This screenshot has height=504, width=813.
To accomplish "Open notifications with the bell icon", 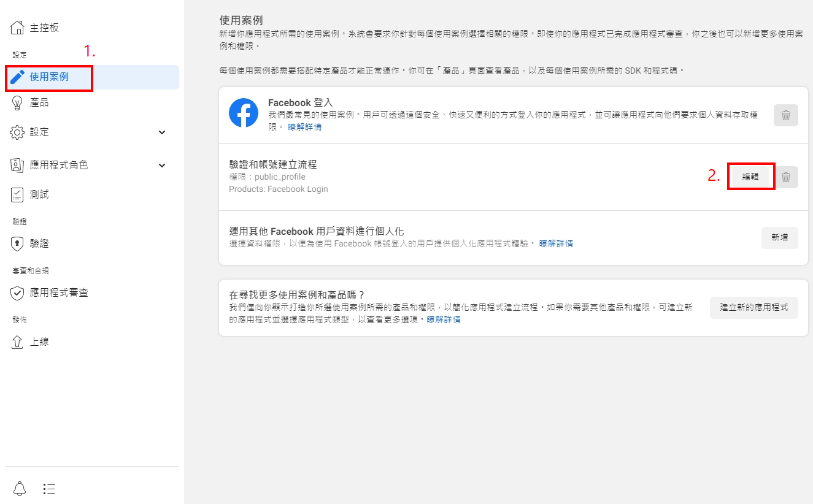I will pyautogui.click(x=20, y=489).
